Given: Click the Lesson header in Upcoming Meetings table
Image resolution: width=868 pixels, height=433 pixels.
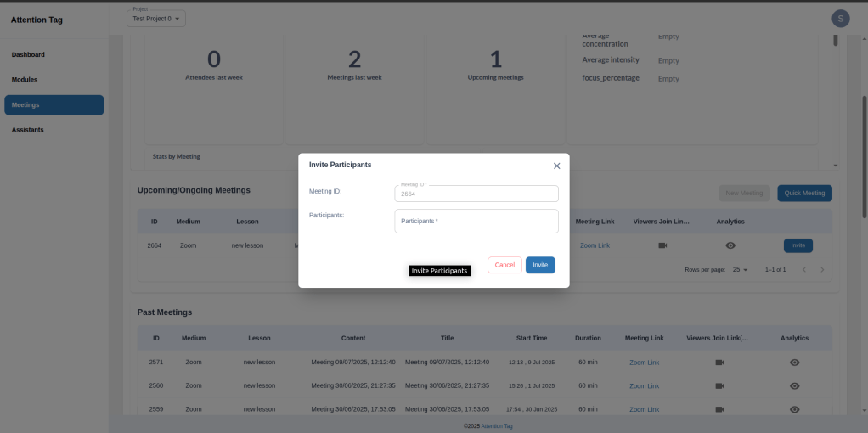Looking at the screenshot, I should 247,222.
